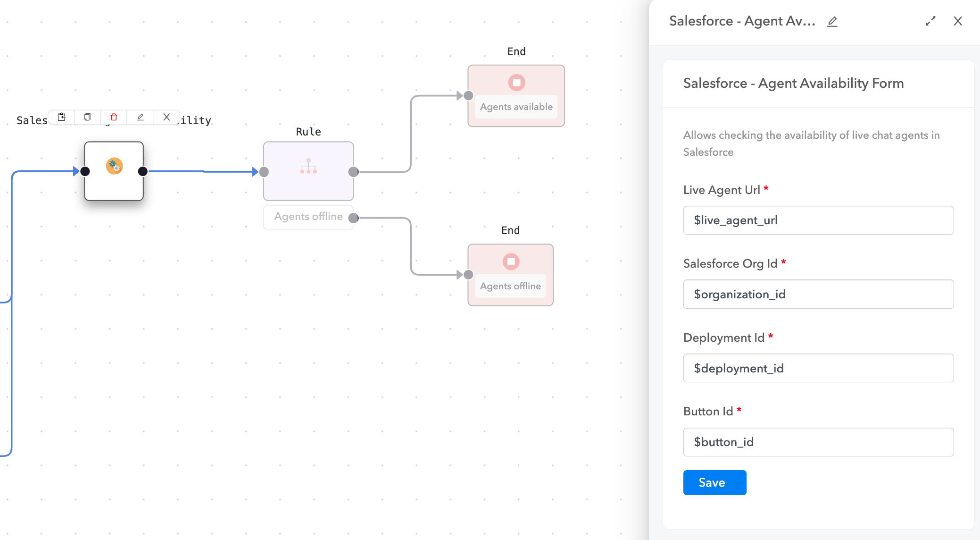
Task: Focus the Deployment Id text box
Action: pos(818,368)
